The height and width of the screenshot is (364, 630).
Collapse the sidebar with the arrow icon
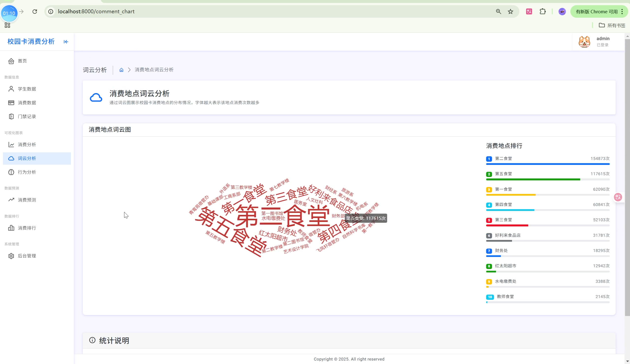coord(66,42)
